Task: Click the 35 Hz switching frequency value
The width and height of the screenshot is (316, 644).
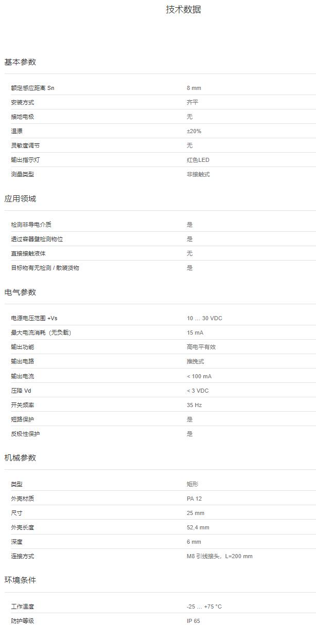Action: coord(194,405)
